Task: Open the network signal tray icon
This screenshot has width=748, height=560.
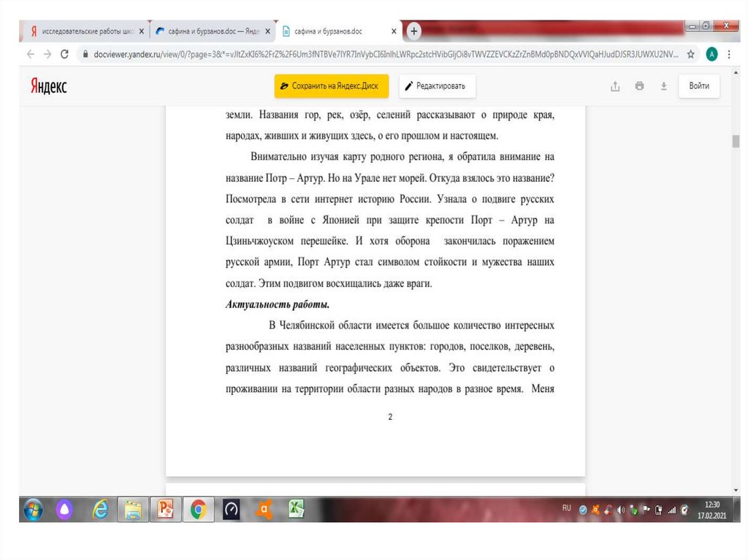Action: click(672, 510)
